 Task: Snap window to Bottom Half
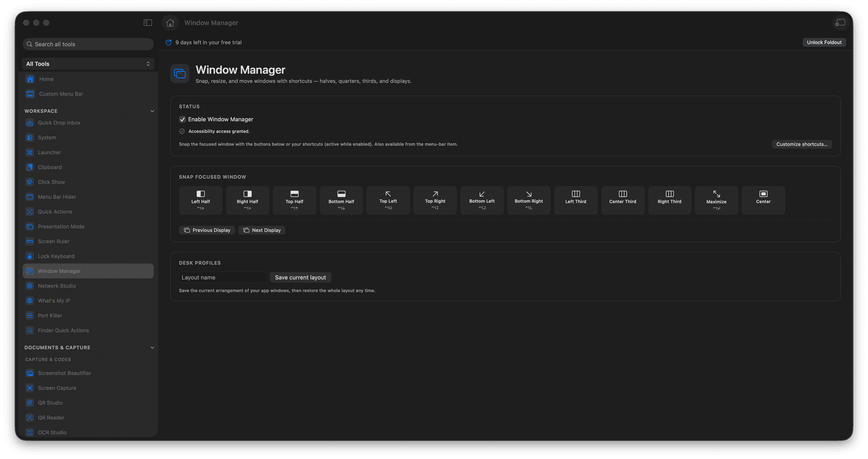tap(341, 200)
